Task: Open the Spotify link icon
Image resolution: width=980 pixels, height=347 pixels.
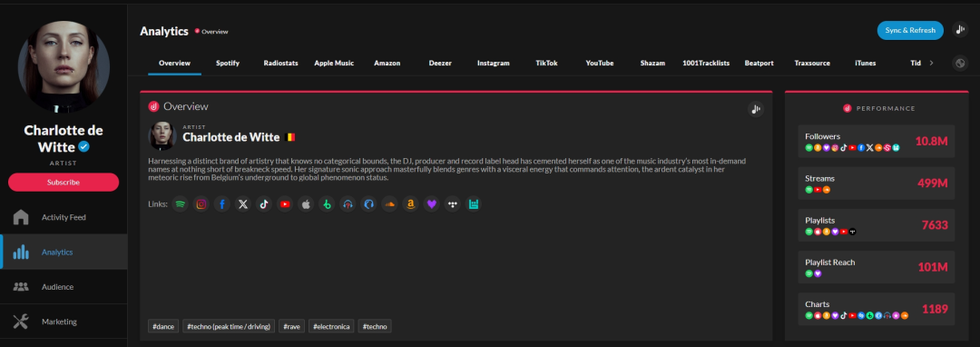Action: [x=180, y=203]
